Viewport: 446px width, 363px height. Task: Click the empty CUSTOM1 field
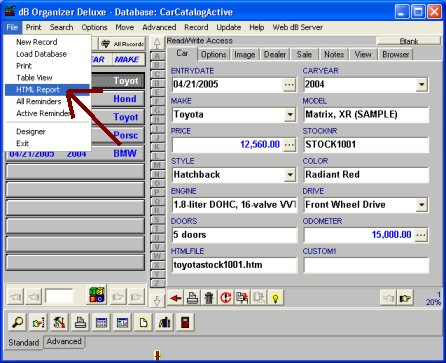pos(366,265)
